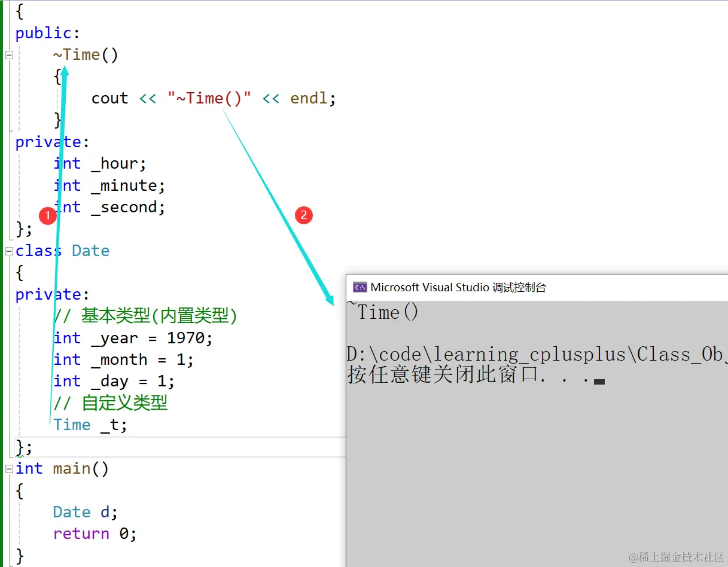Click the cout keyword in destructor body

tap(109, 99)
